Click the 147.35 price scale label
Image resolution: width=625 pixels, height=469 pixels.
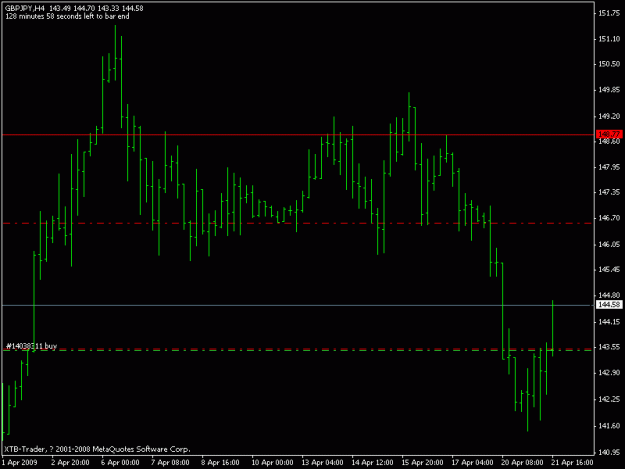(x=609, y=192)
